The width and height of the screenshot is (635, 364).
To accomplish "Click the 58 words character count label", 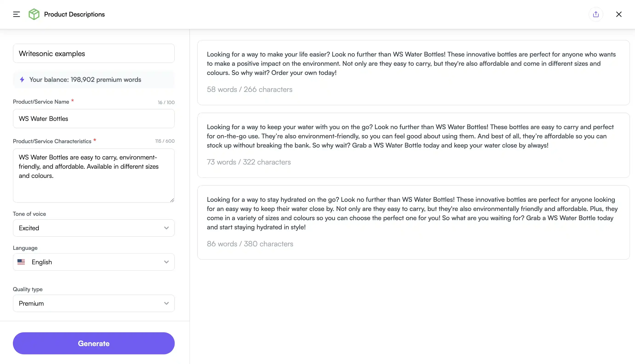I will [x=250, y=89].
